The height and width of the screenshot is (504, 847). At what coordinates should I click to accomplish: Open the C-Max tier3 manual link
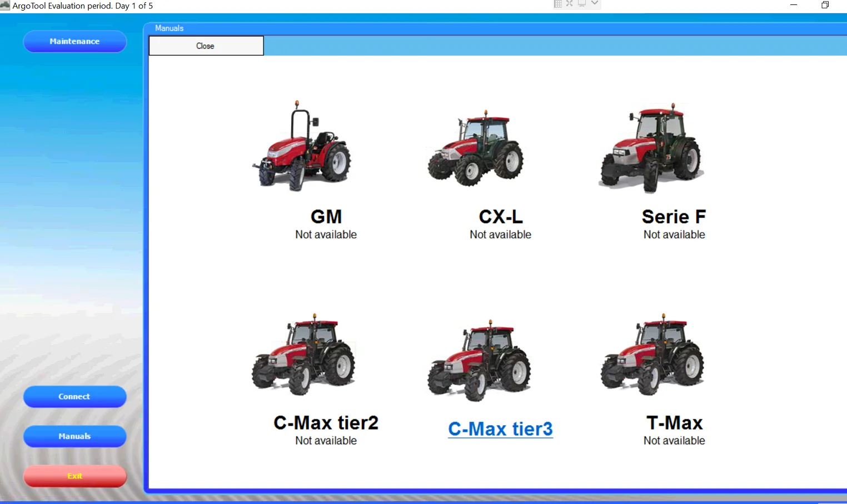[x=500, y=429]
